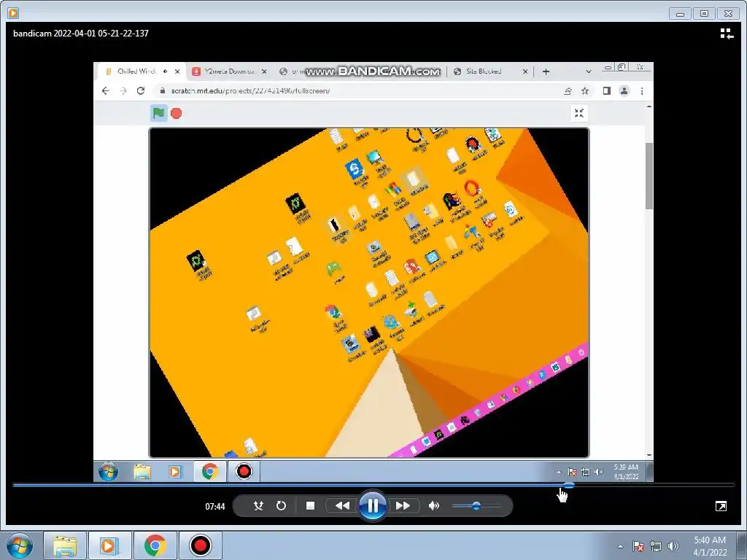Screen dimensions: 747x560
Task: Click Start orb in the recorded taskbar
Action: pyautogui.click(x=108, y=472)
